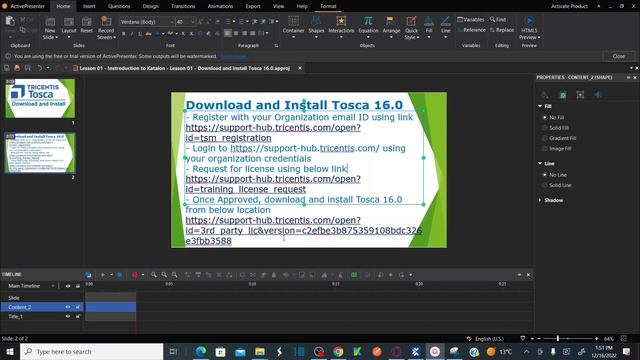Open the Design ribbon tab
The width and height of the screenshot is (640, 360).
click(150, 6)
